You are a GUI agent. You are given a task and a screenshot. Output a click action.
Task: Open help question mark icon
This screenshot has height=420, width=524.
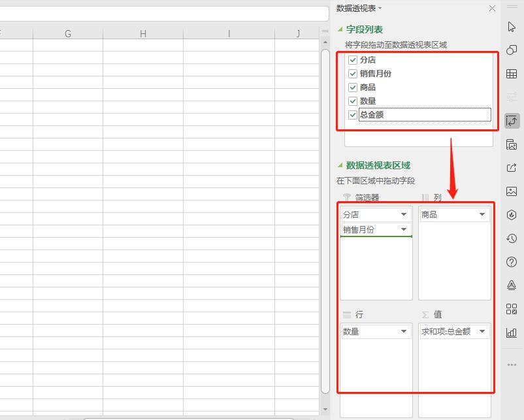point(512,262)
